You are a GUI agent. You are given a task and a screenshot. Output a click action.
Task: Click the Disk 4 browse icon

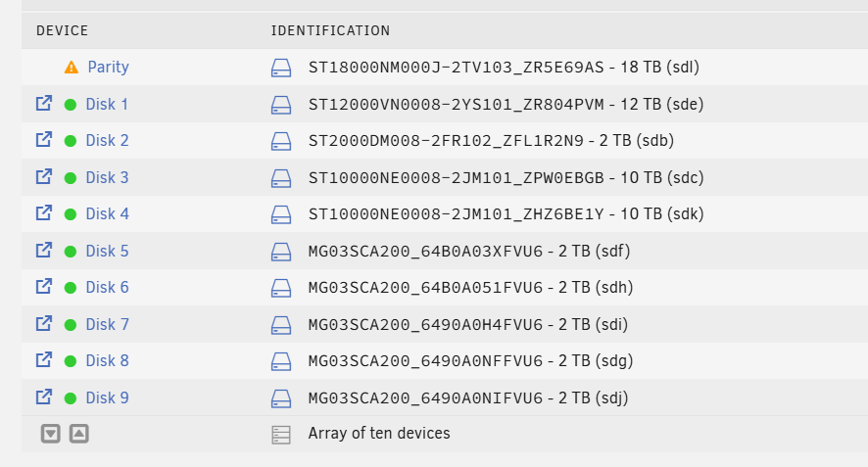point(44,213)
